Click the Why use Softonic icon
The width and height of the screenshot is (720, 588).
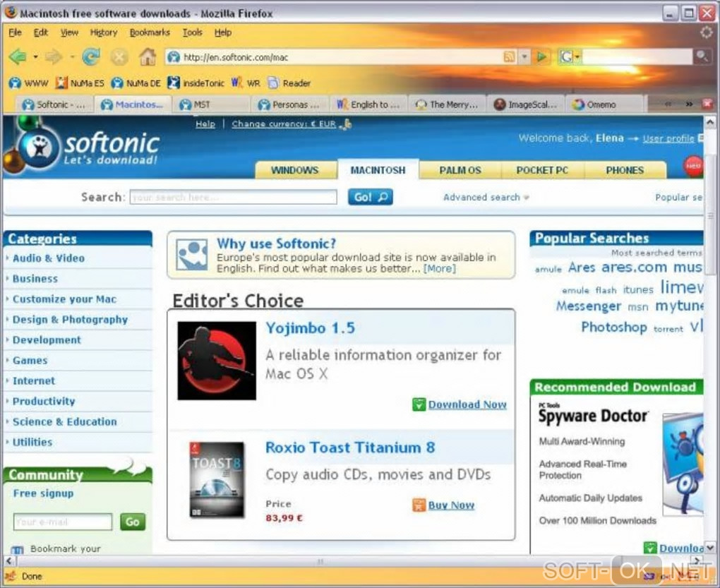[x=192, y=254]
